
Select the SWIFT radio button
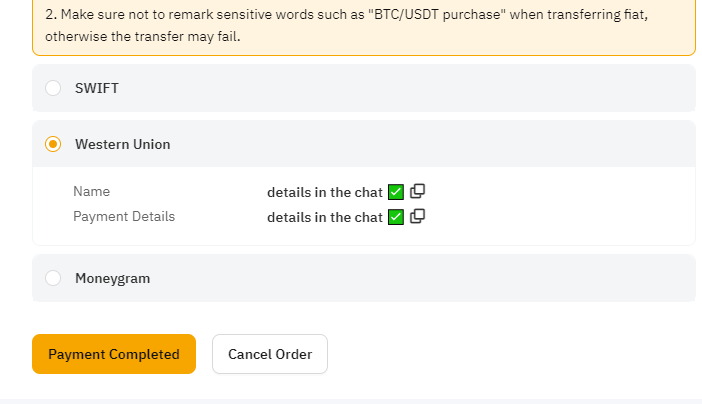click(x=53, y=88)
